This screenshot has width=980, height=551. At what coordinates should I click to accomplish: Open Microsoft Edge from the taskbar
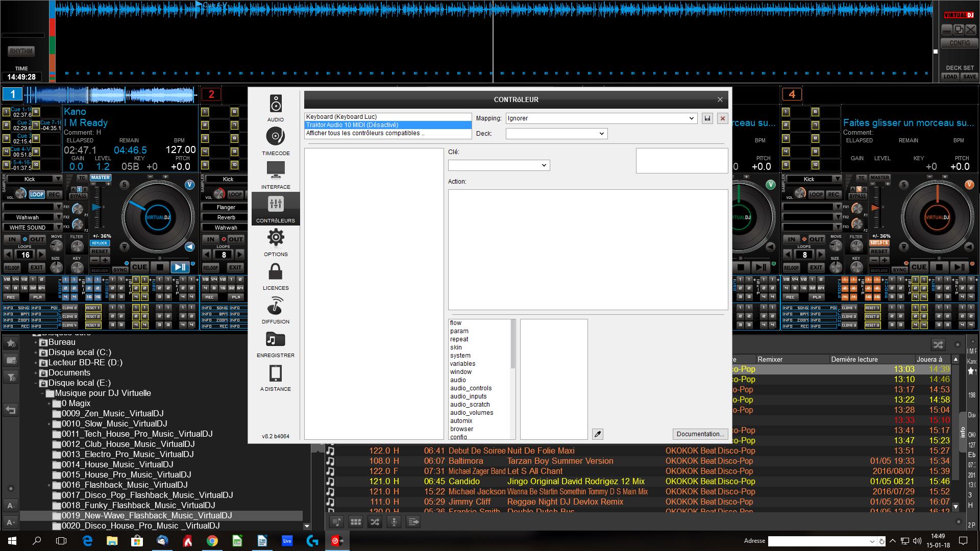(87, 541)
